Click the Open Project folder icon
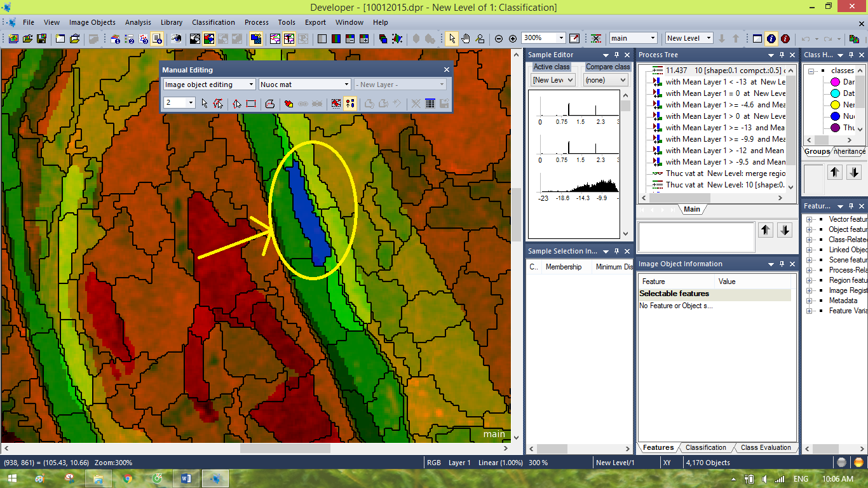 click(28, 38)
